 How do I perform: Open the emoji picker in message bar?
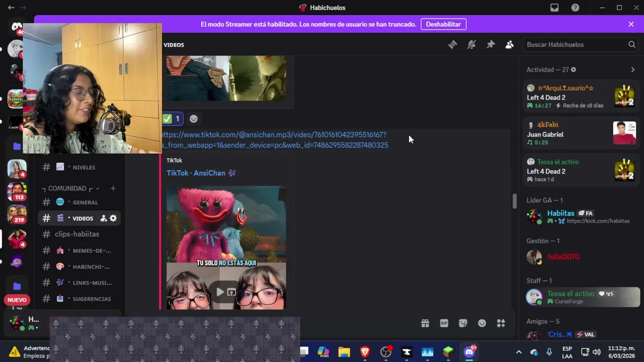482,323
